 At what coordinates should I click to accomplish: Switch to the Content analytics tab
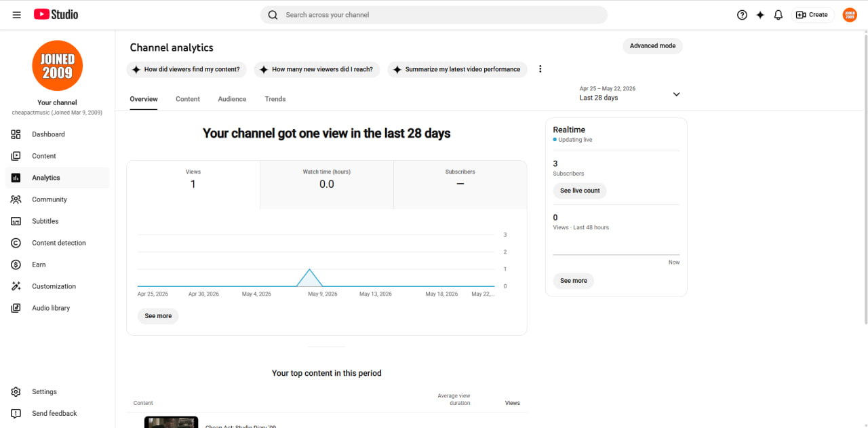point(188,99)
